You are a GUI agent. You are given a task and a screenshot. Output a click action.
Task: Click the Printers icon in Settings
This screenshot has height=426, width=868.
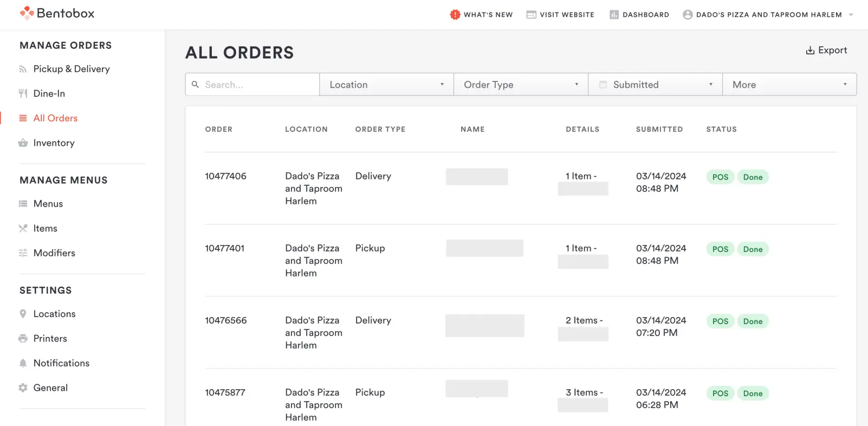(x=23, y=339)
